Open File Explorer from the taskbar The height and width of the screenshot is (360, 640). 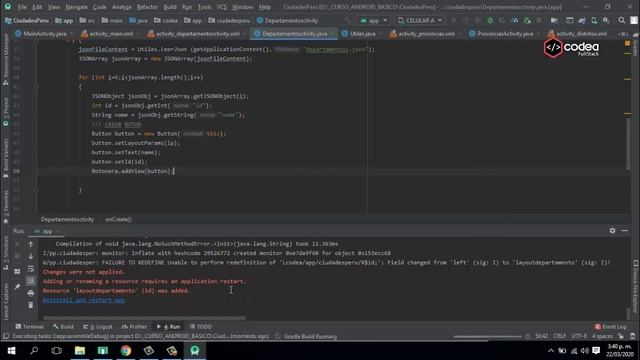click(80, 351)
